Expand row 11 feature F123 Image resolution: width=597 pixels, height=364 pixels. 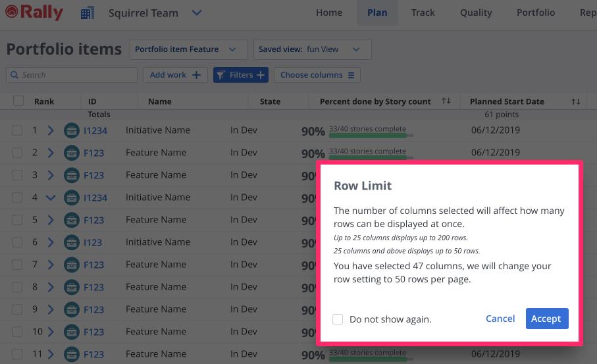pyautogui.click(x=51, y=355)
